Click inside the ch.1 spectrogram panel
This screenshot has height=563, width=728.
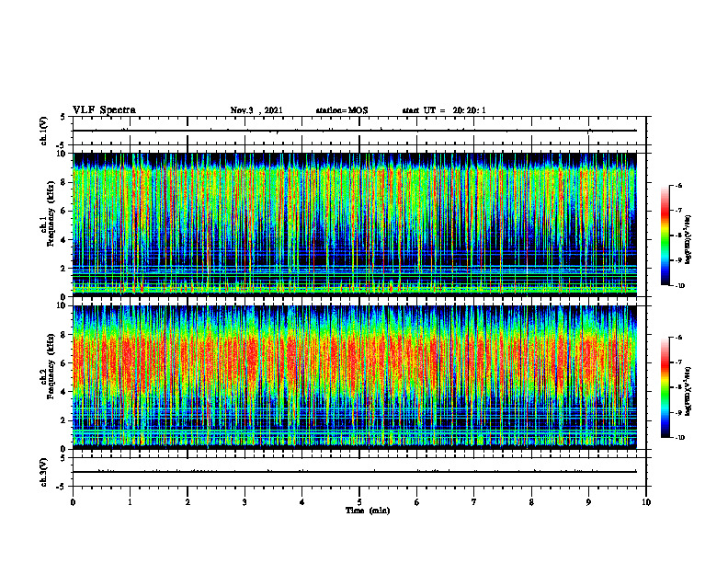click(x=355, y=224)
